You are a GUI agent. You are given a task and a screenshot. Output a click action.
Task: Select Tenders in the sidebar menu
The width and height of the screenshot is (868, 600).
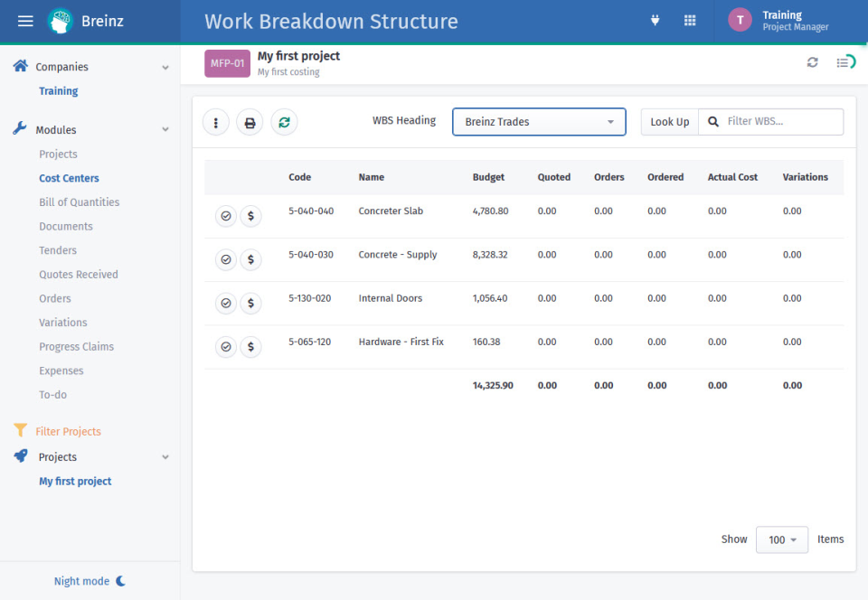click(58, 250)
